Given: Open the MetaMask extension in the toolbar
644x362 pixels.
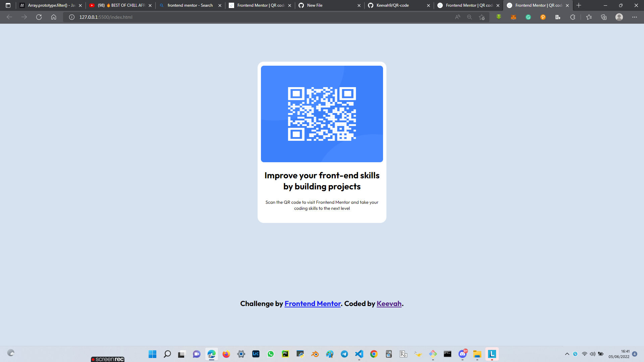Looking at the screenshot, I should pyautogui.click(x=514, y=17).
